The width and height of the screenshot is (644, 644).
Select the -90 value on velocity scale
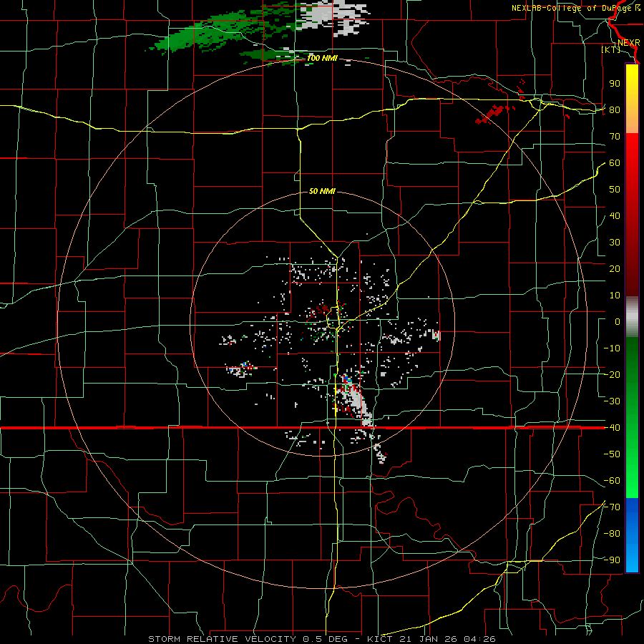(612, 560)
